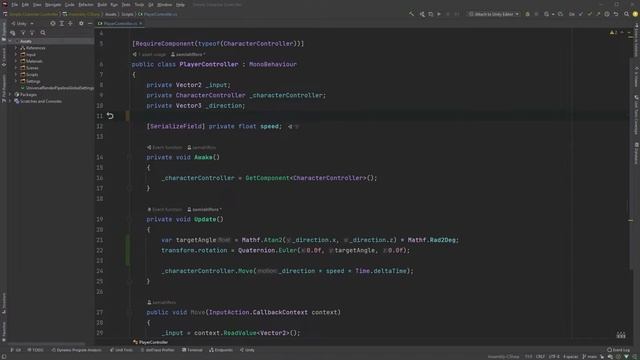Click Event function hint above Awake
Viewport: 640px width, 360px height.
tap(164, 147)
